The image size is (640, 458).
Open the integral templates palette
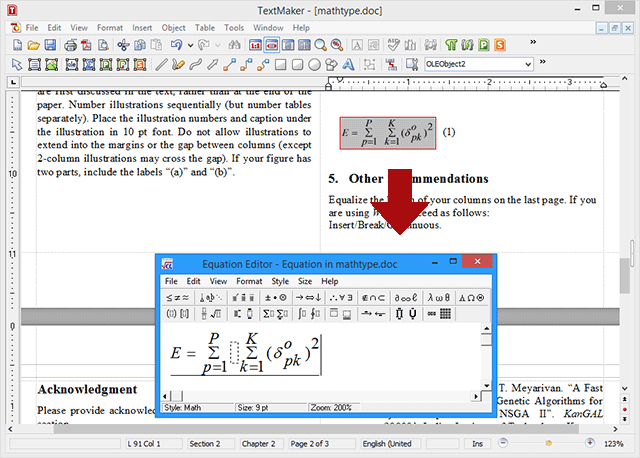[308, 314]
